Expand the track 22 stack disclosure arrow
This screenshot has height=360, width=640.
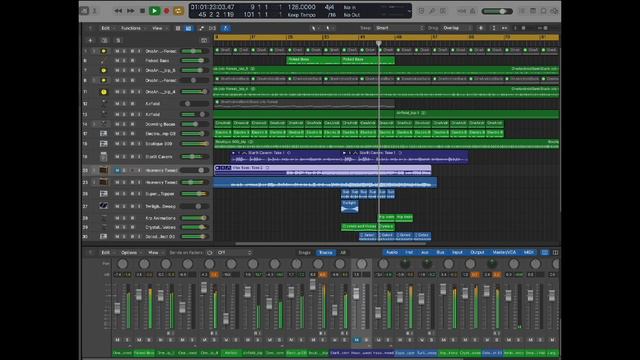[x=93, y=170]
